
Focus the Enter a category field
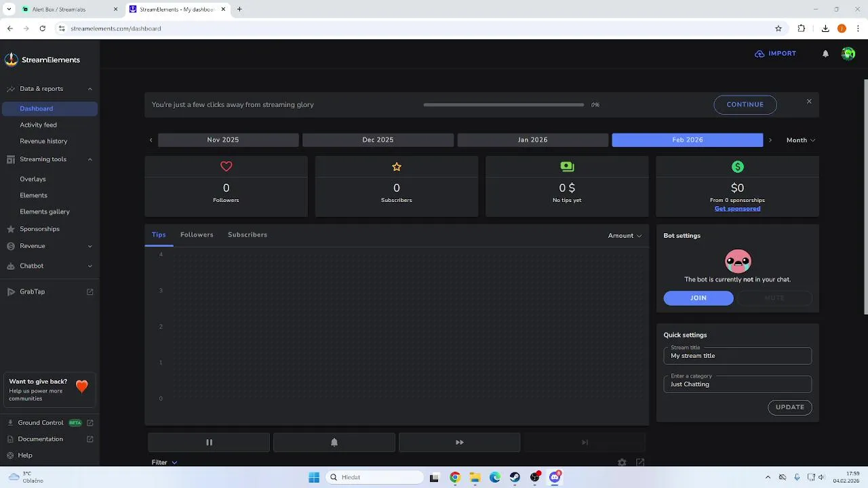click(x=737, y=384)
